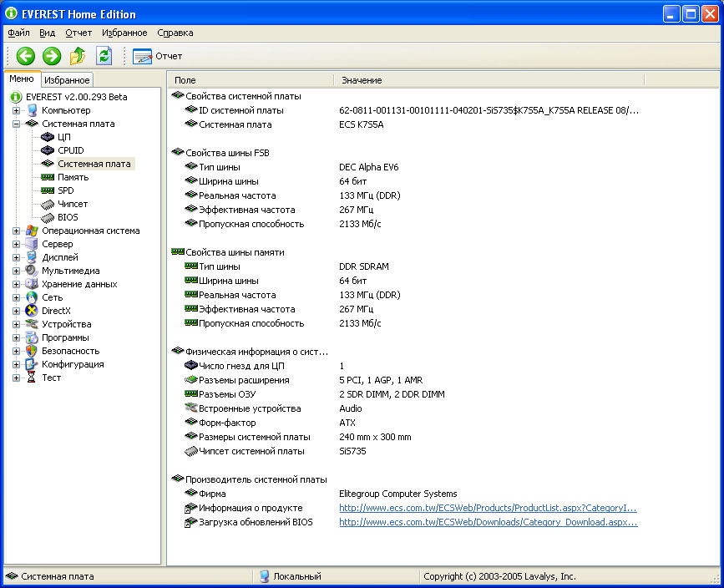This screenshot has height=588, width=724.
Task: Refresh the page with the refresh icon
Action: (104, 56)
